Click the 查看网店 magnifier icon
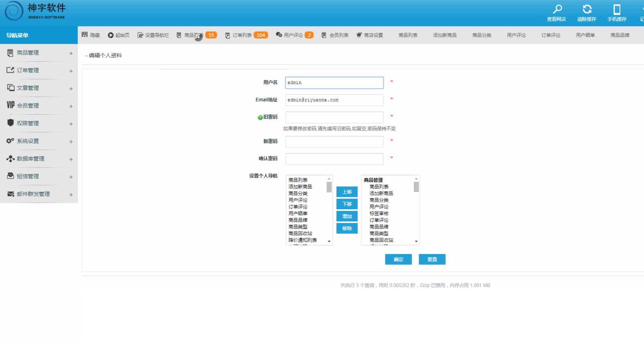This screenshot has width=644, height=342. pos(557,9)
